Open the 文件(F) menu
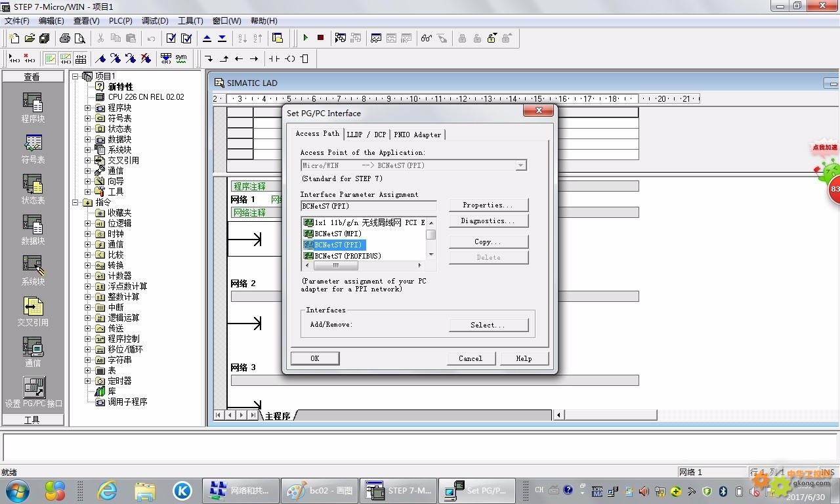This screenshot has width=840, height=504. (x=17, y=21)
